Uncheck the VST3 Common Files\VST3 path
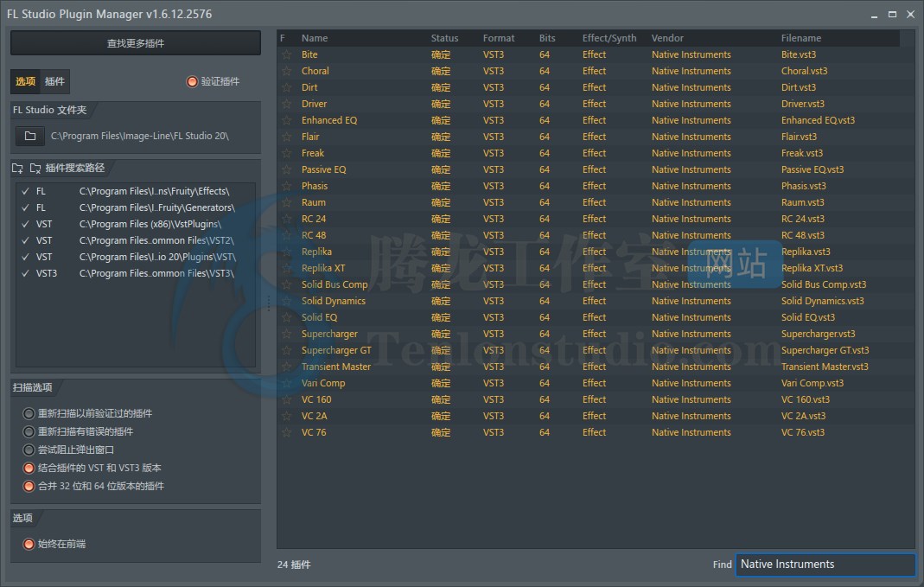Screen dimensions: 924x587 (25, 273)
